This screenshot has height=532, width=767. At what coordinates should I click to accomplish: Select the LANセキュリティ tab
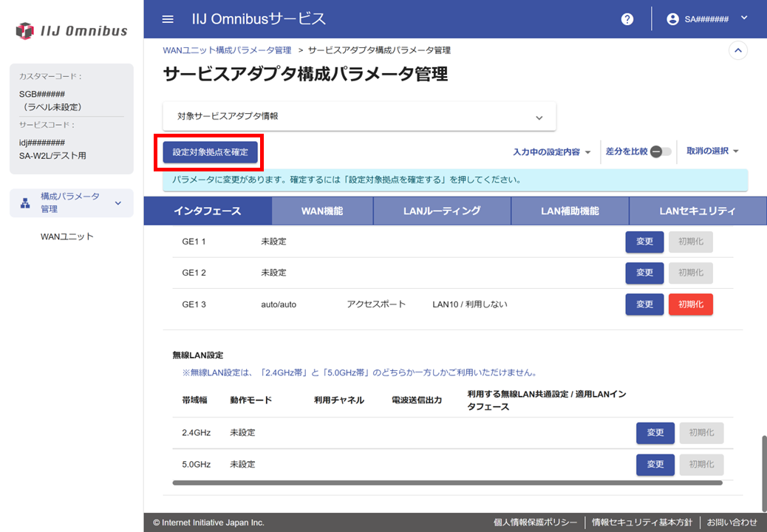[x=697, y=211]
